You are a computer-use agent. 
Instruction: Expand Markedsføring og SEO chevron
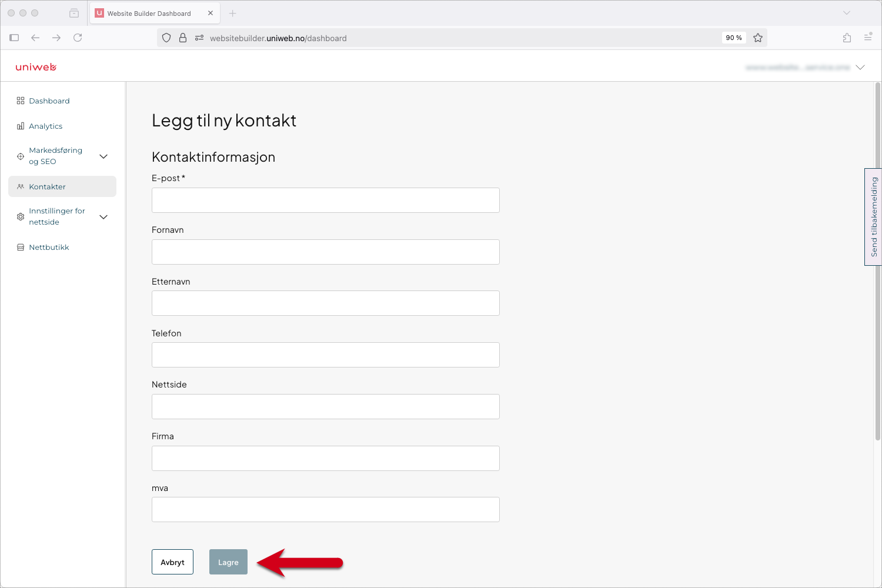pyautogui.click(x=103, y=156)
